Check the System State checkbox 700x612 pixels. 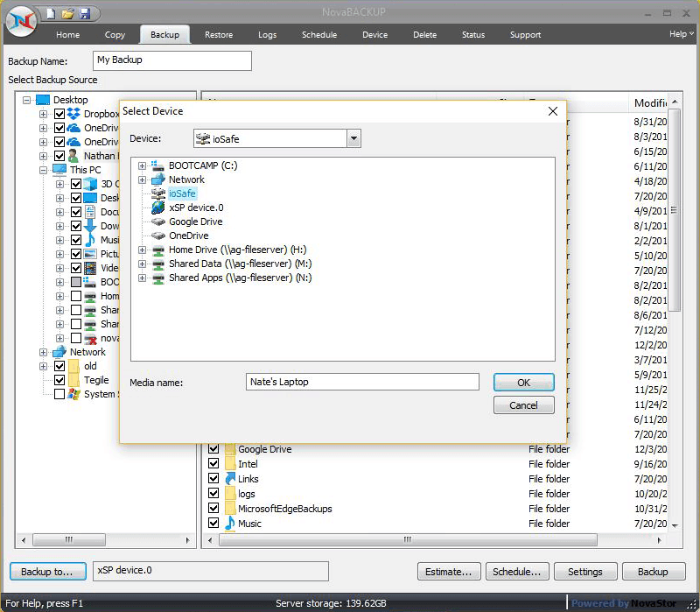59,394
